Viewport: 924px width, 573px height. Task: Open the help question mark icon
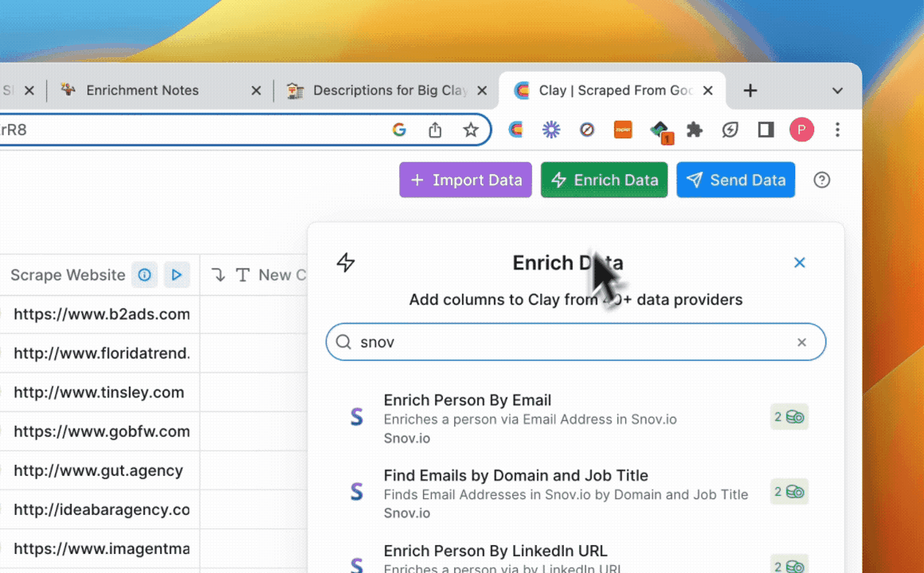tap(821, 180)
